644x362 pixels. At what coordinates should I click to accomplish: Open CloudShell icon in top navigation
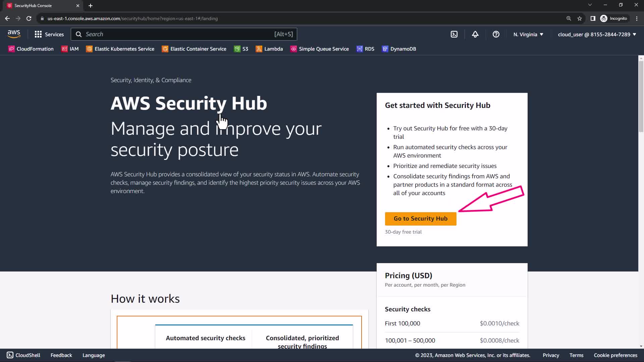point(454,34)
